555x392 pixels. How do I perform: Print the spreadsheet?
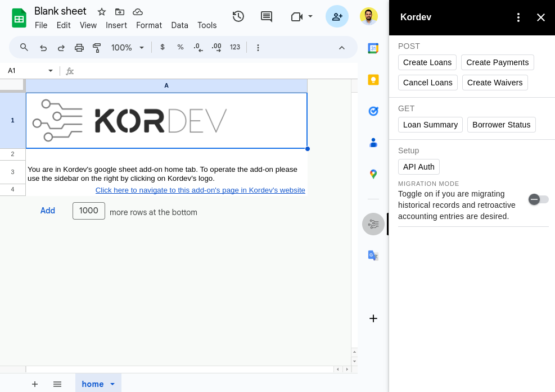point(79,48)
